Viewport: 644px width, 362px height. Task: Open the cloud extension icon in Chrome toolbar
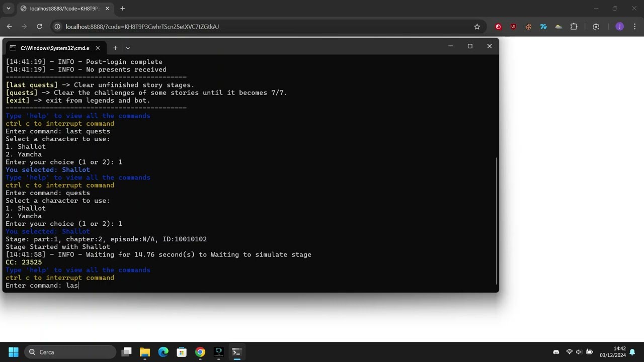tap(558, 27)
